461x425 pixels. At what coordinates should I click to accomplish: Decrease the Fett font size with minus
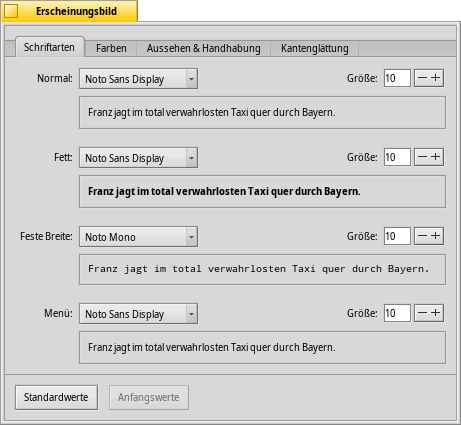point(422,157)
